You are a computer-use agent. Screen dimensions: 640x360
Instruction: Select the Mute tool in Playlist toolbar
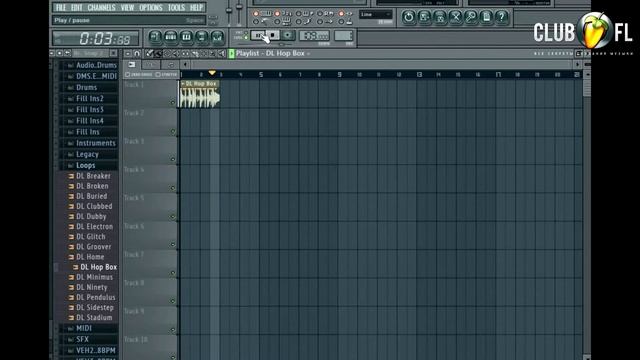pos(176,53)
